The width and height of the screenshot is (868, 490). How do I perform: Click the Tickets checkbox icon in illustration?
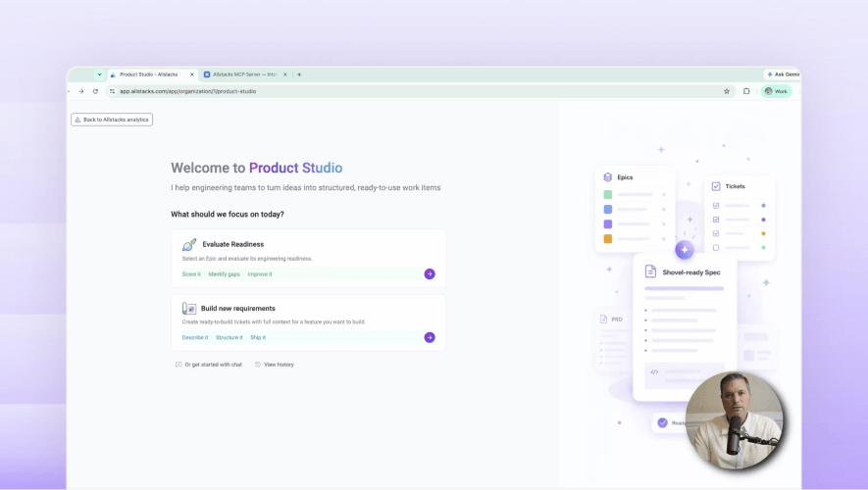716,186
